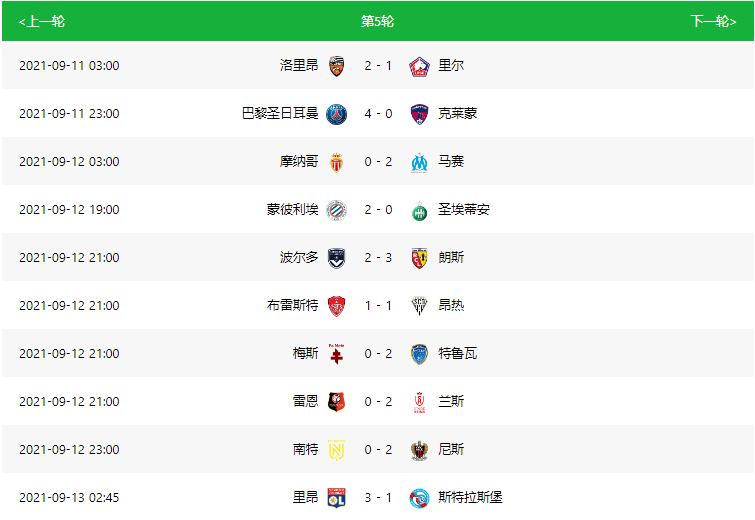This screenshot has height=520, width=755.
Task: Open the 2 - 3 Bordeaux-Lens score
Action: coord(378,258)
